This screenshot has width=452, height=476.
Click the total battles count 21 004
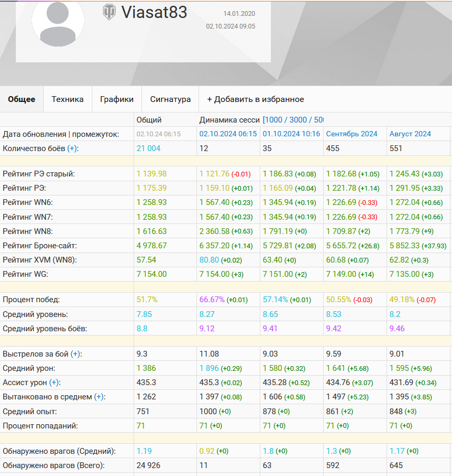[148, 148]
